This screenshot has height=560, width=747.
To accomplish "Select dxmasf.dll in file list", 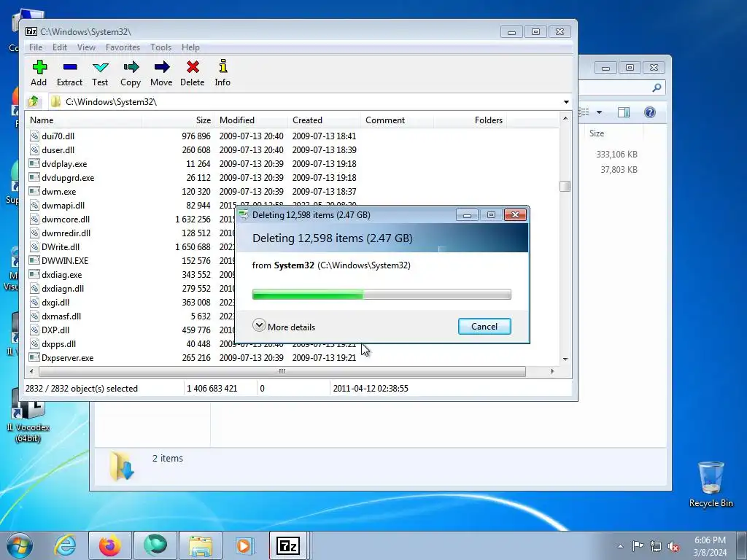I will point(61,316).
